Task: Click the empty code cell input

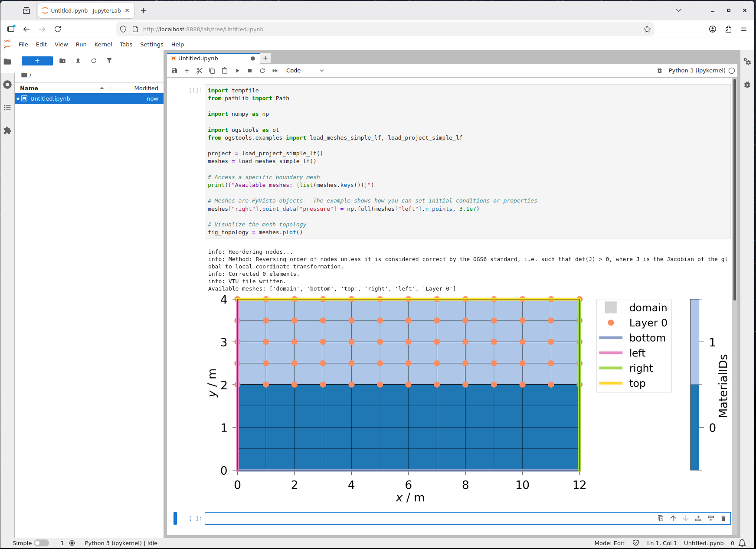Action: [429, 518]
